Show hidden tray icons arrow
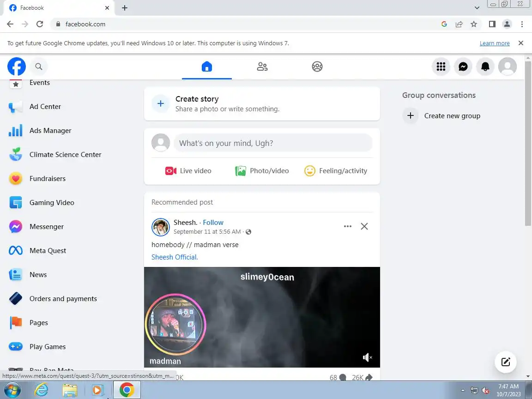The image size is (532, 399). [x=463, y=391]
